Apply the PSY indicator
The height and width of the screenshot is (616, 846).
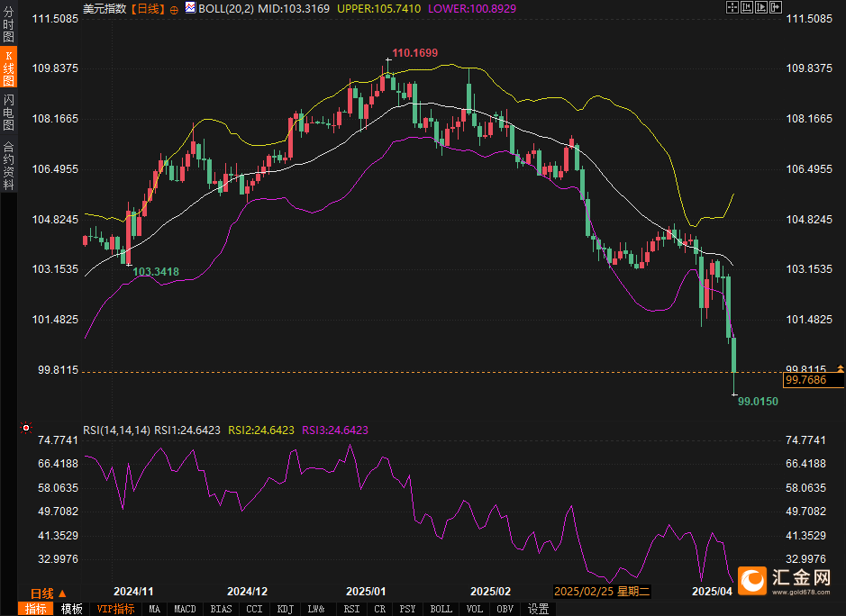407,609
